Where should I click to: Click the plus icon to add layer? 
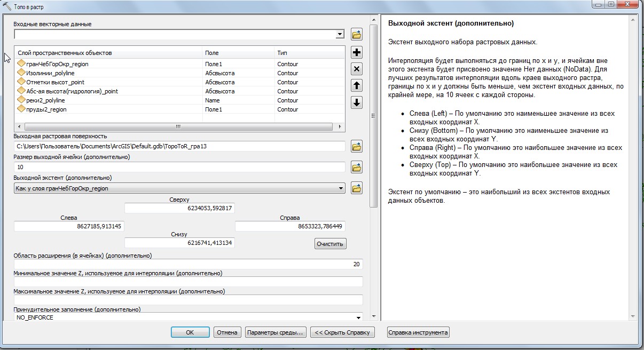[x=357, y=52]
